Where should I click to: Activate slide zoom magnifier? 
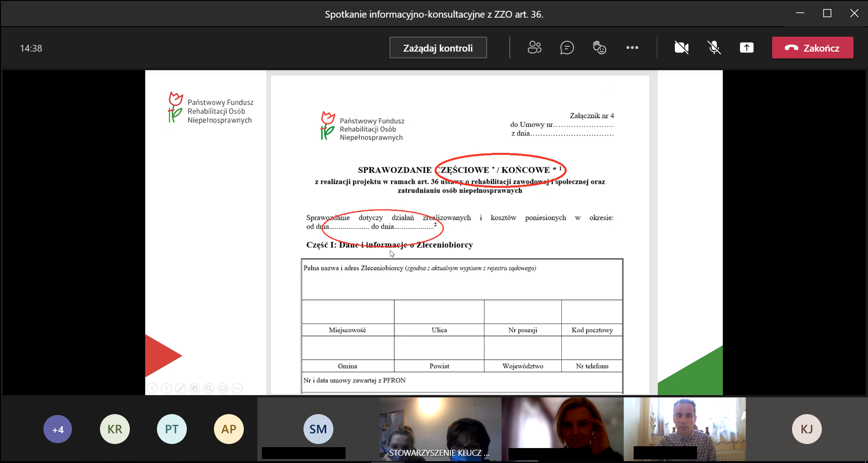coord(209,388)
